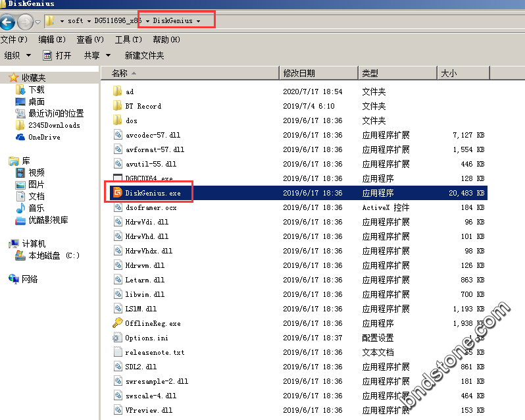Screen dimensions: 525x420
Task: Click the music library icon
Action: pyautogui.click(x=20, y=208)
